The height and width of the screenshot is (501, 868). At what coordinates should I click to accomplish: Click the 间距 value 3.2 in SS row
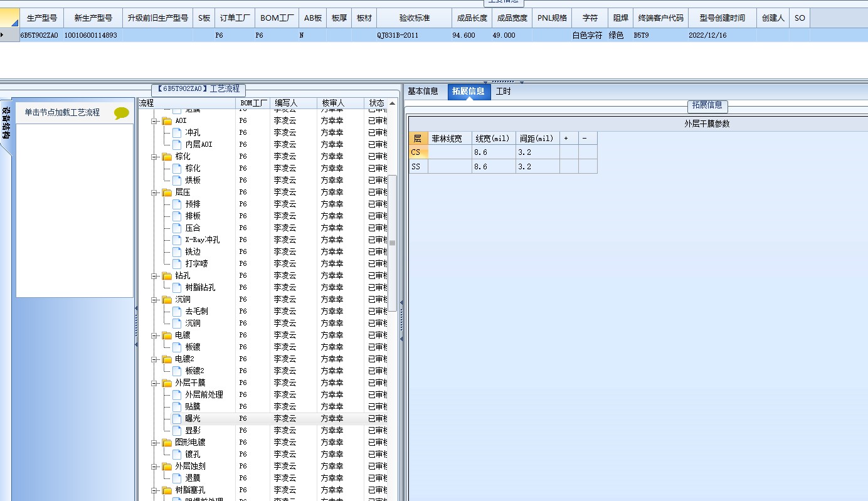click(537, 167)
